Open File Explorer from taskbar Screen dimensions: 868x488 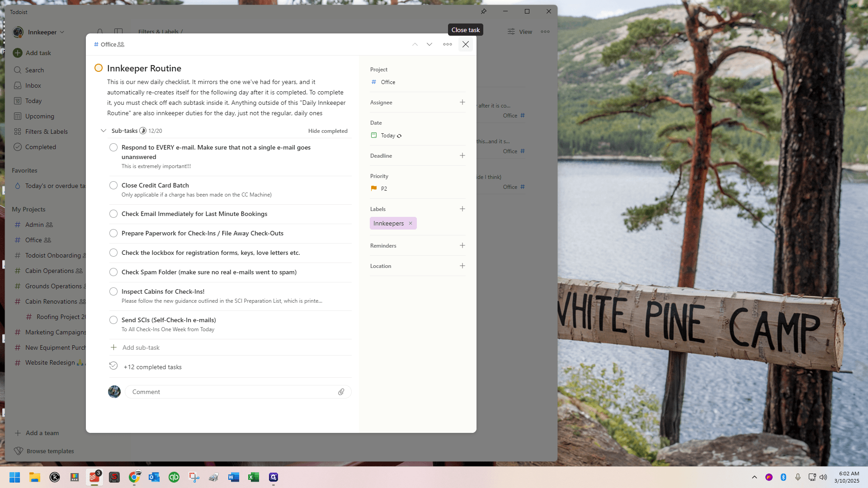pyautogui.click(x=35, y=477)
